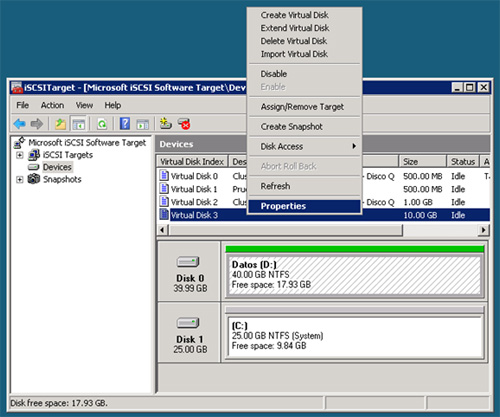The height and width of the screenshot is (417, 500).
Task: Click the Disk 1 25.00 GB label
Action: pos(190,349)
